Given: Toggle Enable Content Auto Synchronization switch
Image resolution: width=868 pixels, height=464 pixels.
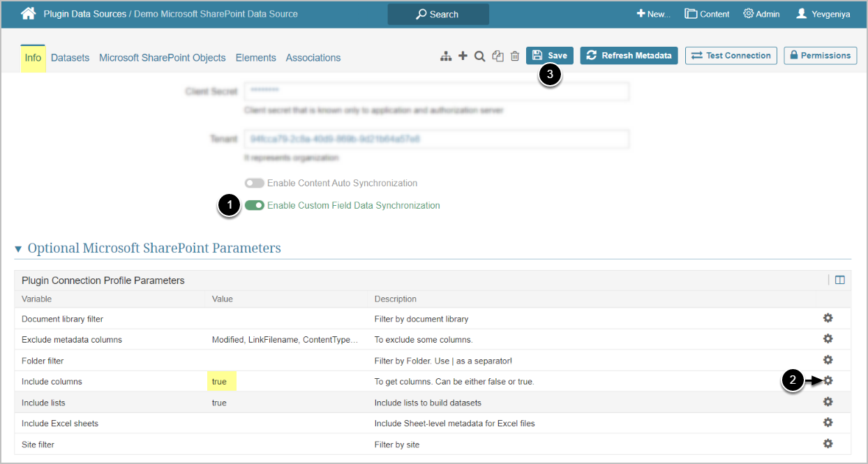Looking at the screenshot, I should point(255,183).
